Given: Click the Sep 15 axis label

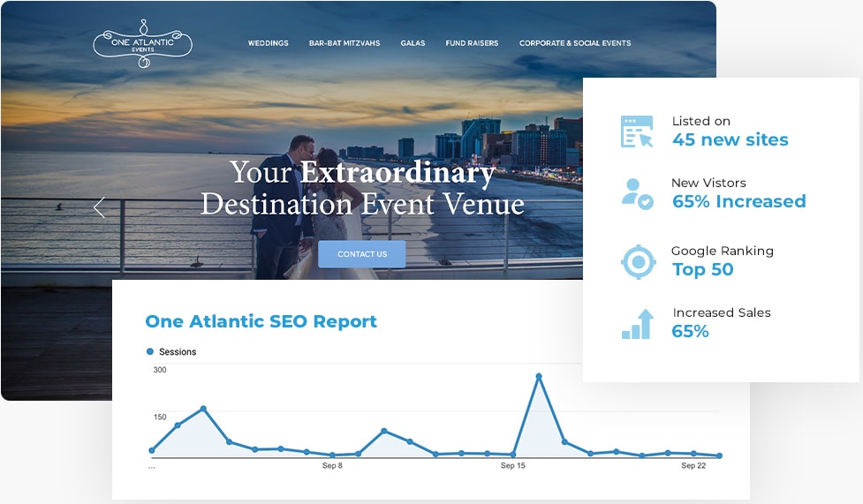Looking at the screenshot, I should click(x=513, y=465).
